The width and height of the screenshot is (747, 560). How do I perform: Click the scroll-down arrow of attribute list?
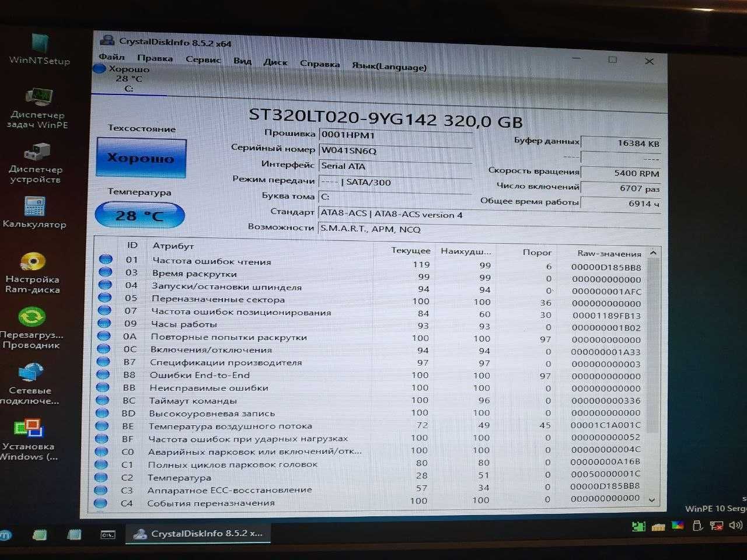pos(652,499)
